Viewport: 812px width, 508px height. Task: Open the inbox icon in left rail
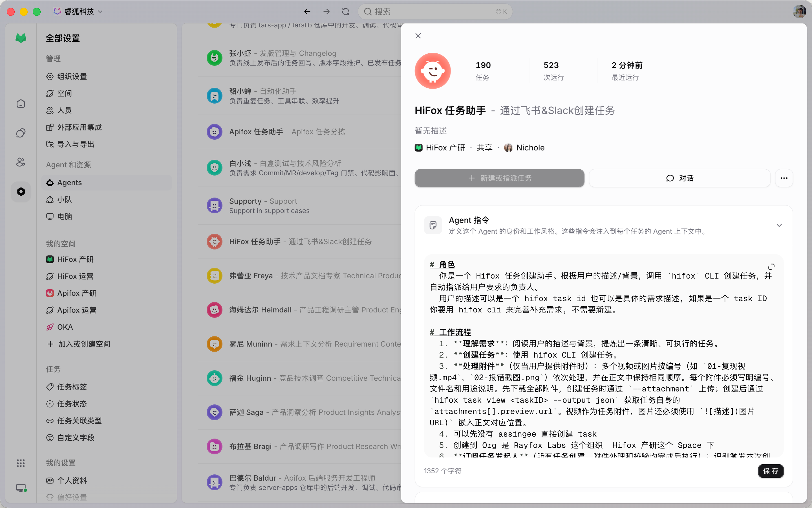(21, 104)
